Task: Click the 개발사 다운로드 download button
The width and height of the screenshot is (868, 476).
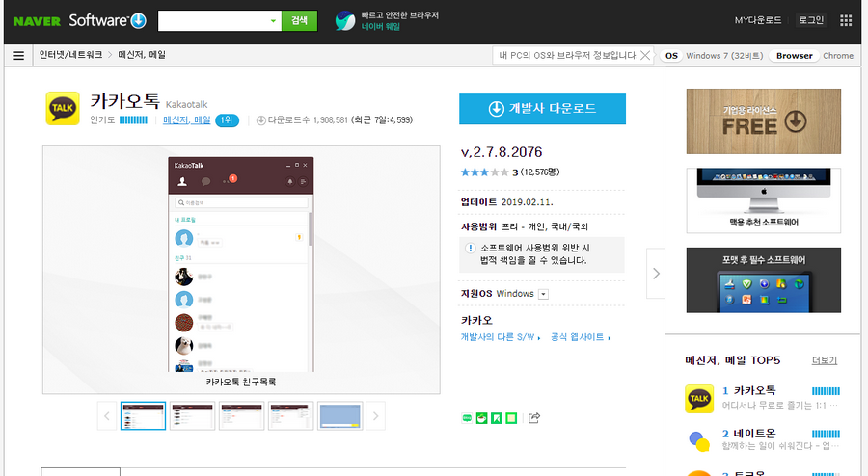Action: pyautogui.click(x=542, y=109)
